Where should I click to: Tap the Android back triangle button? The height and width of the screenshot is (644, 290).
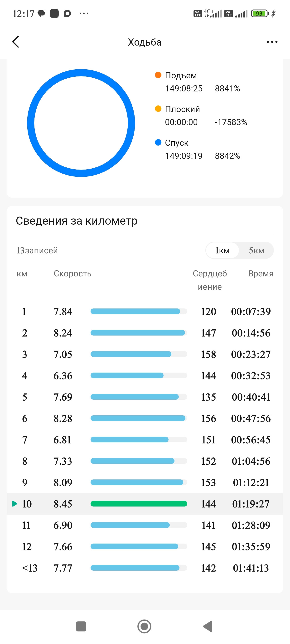208,626
